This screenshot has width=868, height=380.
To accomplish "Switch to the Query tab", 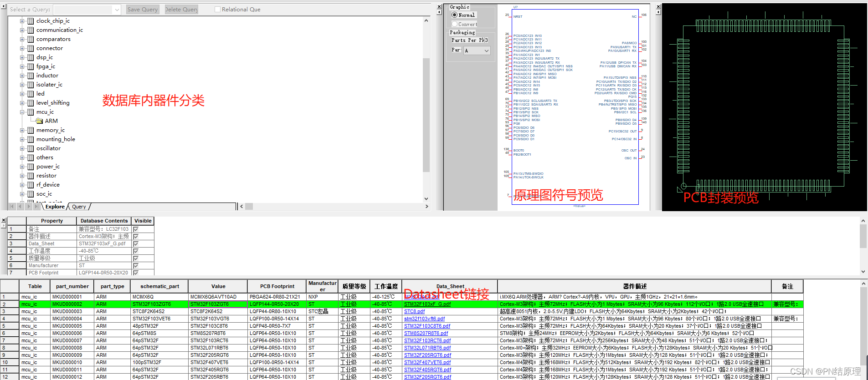I will tap(79, 207).
